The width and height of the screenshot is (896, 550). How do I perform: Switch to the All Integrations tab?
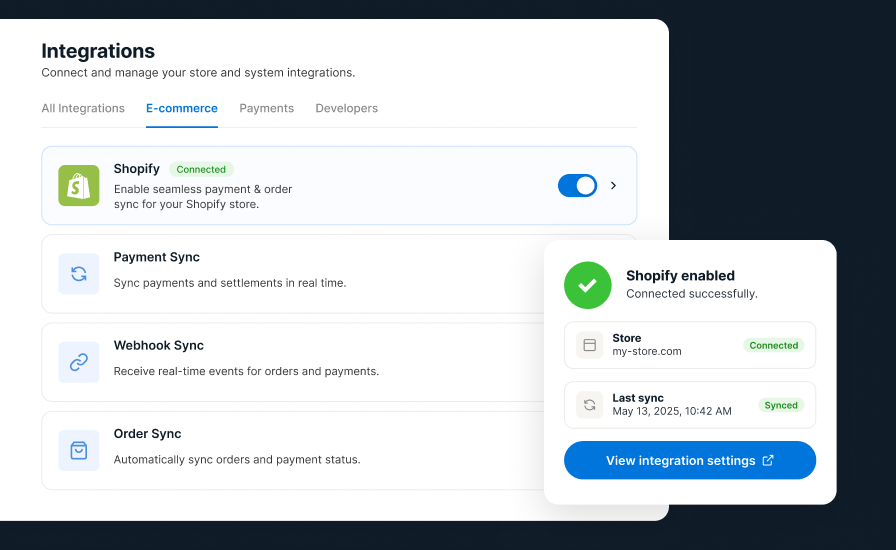coord(83,108)
